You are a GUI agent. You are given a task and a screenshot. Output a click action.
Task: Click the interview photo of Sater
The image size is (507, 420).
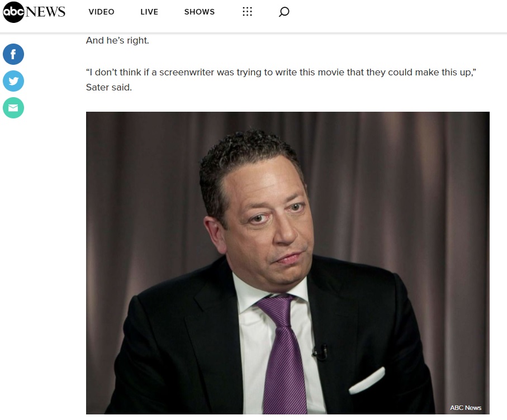(x=287, y=263)
